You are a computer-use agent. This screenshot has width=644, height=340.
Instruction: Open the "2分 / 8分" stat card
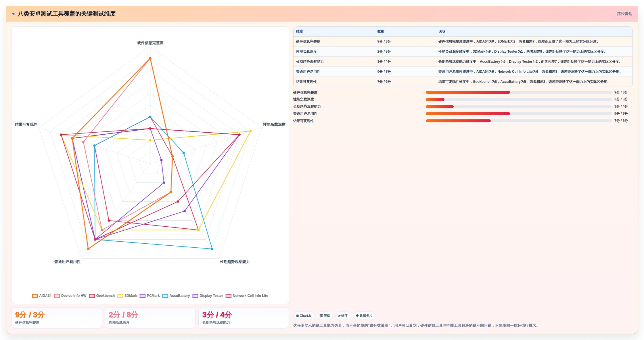point(150,318)
